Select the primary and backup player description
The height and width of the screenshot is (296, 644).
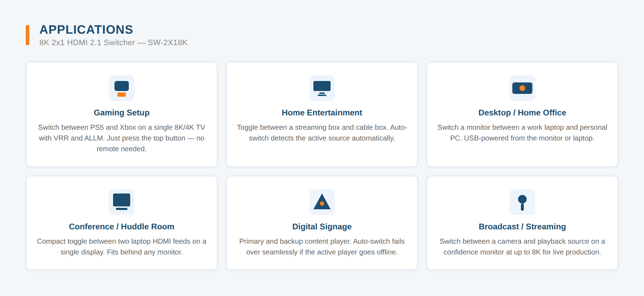tap(322, 247)
